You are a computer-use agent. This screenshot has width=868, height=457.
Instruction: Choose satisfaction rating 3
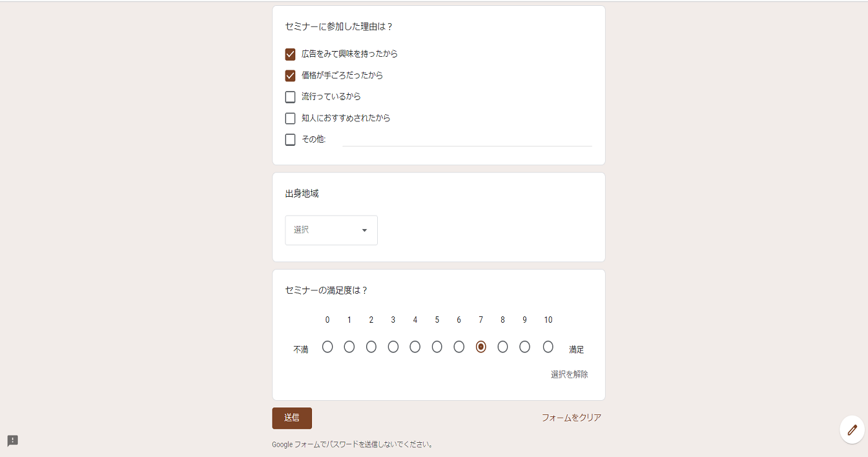(x=393, y=347)
